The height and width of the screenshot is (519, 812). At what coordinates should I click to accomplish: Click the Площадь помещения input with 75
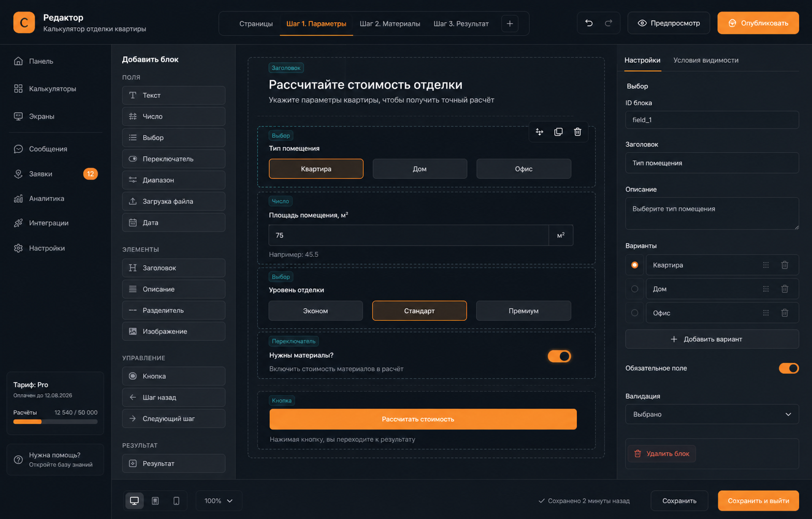click(x=409, y=235)
